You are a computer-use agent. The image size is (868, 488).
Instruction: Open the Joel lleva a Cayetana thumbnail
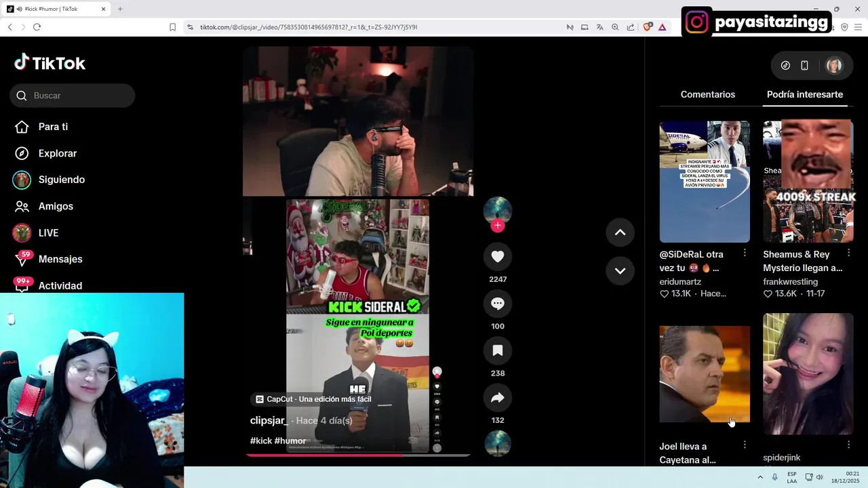[705, 373]
